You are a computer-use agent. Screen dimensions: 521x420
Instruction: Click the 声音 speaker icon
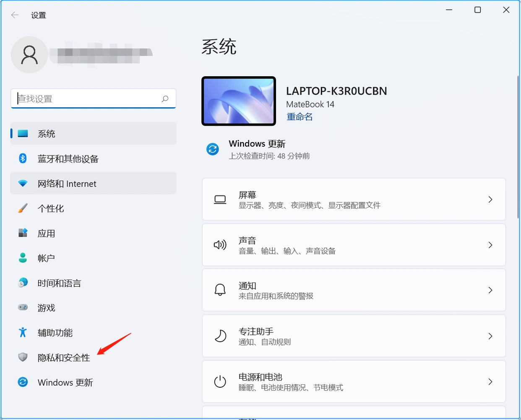point(220,245)
